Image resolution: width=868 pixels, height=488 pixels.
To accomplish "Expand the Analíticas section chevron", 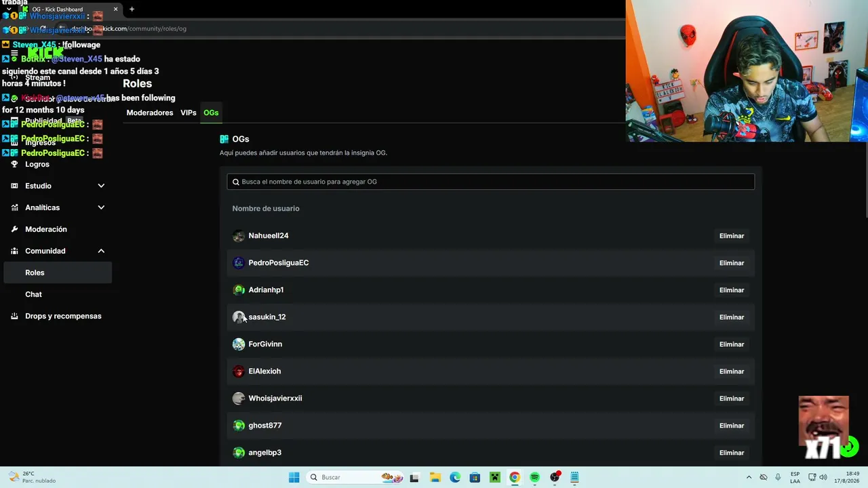I will (101, 207).
